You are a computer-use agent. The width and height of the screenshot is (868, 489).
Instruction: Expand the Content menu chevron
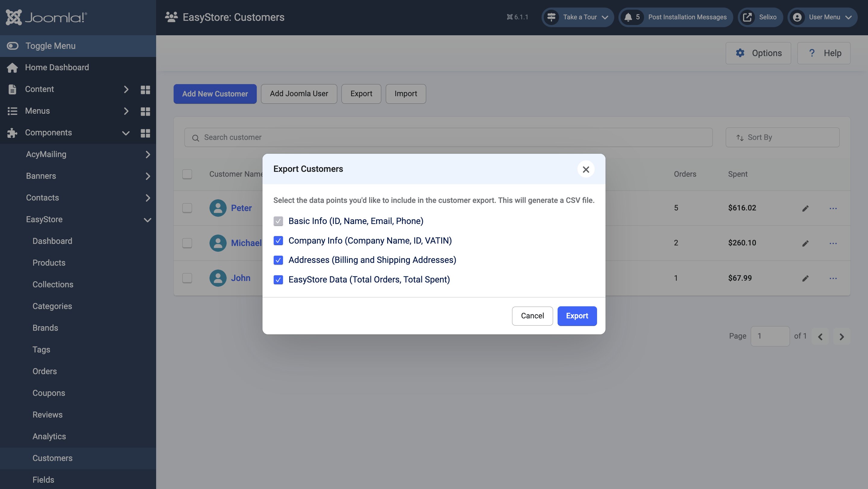pos(126,89)
